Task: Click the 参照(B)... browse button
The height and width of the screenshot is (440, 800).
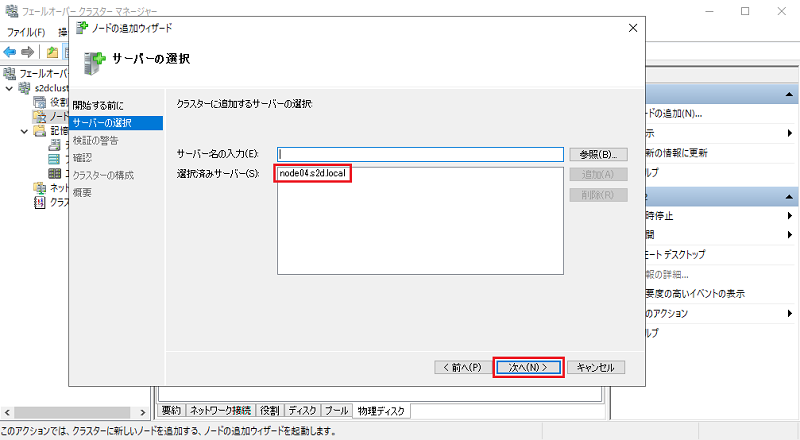Action: click(598, 154)
